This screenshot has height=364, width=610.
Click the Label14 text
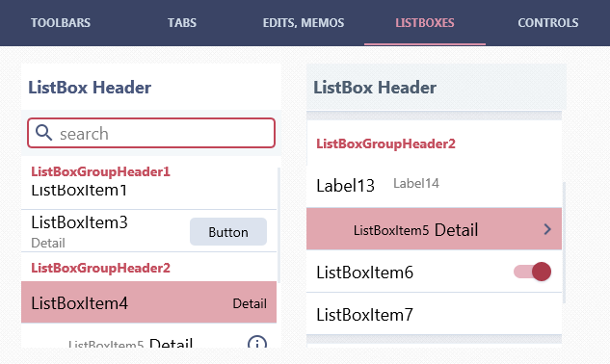416,183
